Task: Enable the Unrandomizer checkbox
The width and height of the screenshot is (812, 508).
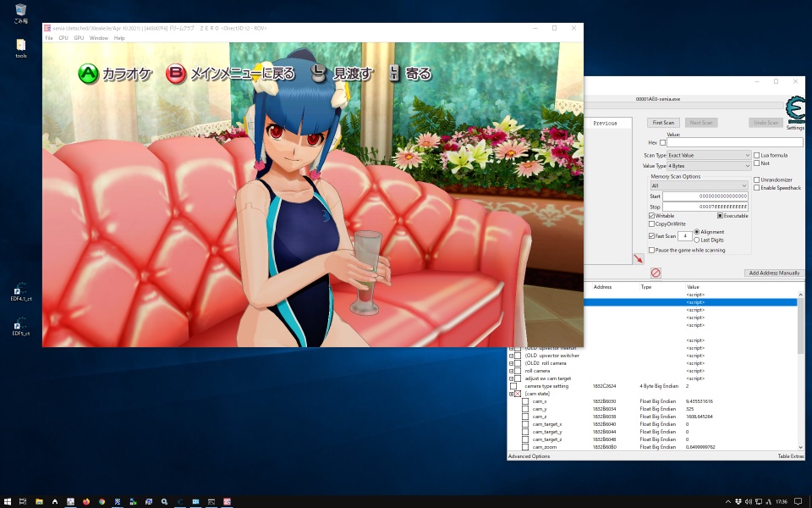Action: point(756,179)
